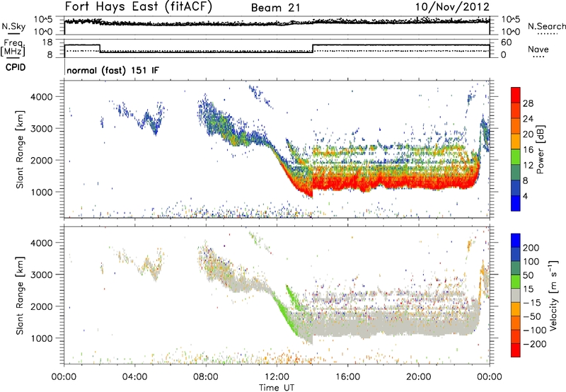Viewport: 566px width, 392px height.
Task: Click the '08:00' time axis tick
Action: pos(206,377)
